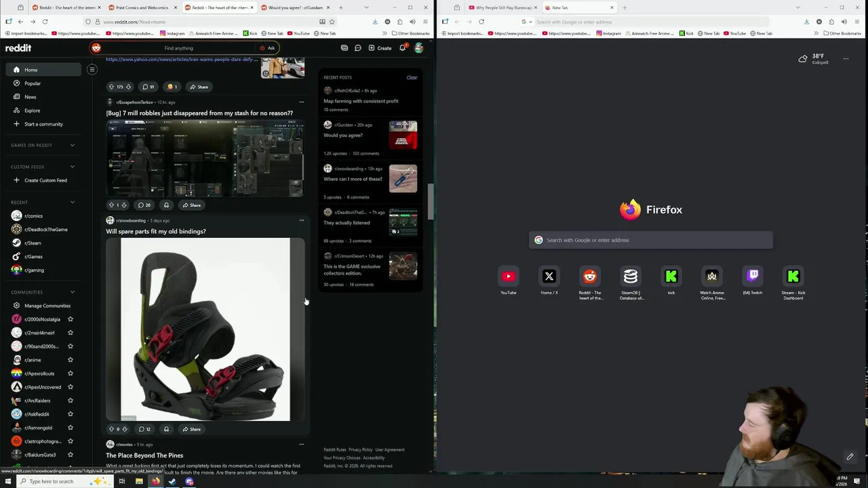Image resolution: width=868 pixels, height=488 pixels.
Task: Open weather widget options menu
Action: (x=846, y=59)
